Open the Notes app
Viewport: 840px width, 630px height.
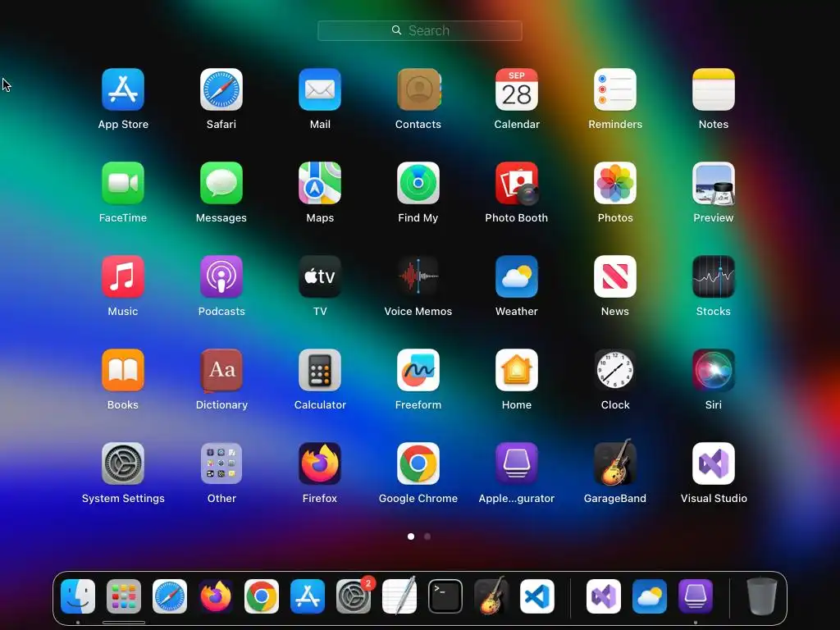[x=714, y=89]
